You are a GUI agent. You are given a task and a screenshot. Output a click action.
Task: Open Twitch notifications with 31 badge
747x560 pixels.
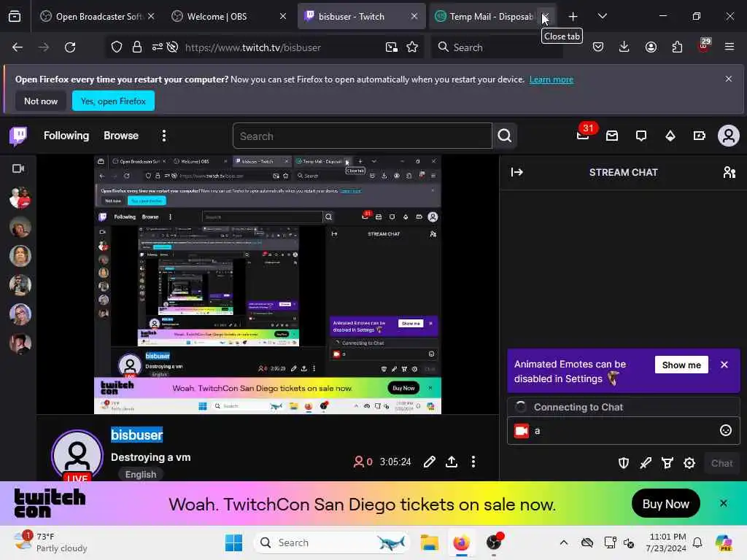(584, 136)
